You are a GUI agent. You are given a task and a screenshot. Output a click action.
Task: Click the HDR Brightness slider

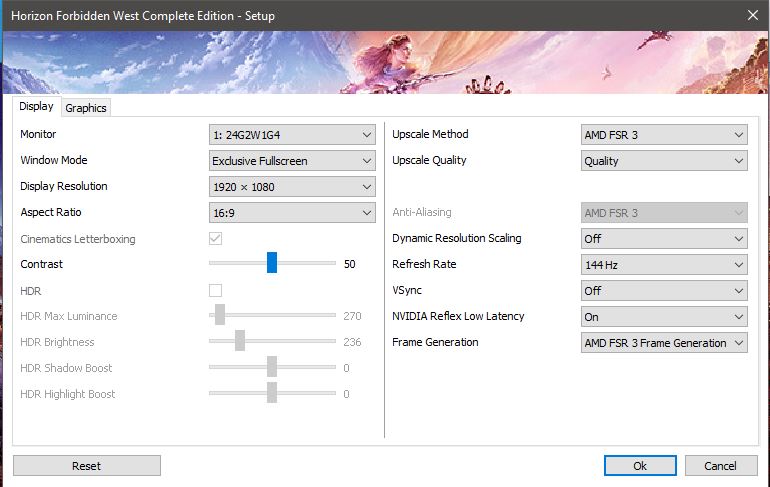point(272,341)
